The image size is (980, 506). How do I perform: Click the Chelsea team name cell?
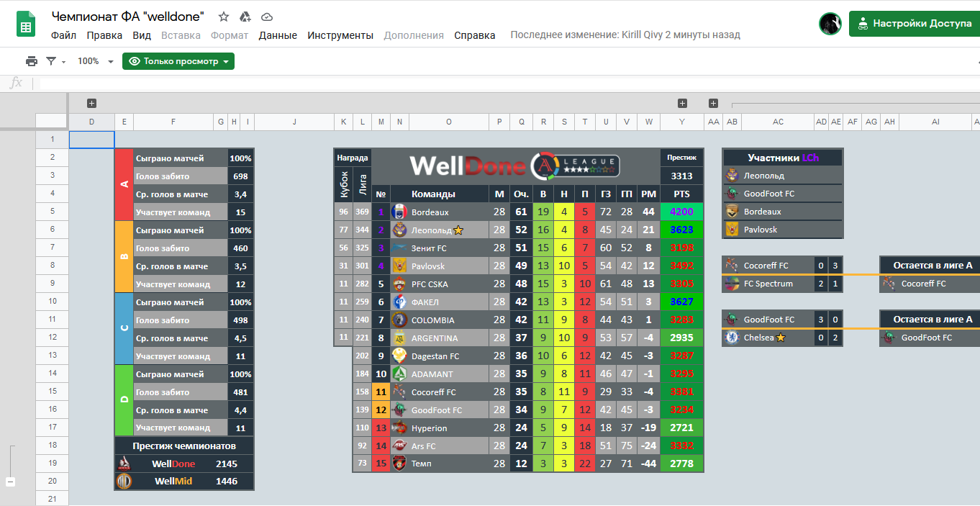778,338
